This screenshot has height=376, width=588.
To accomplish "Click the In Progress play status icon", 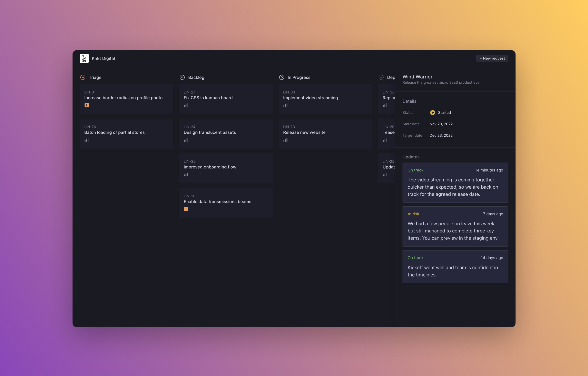I will point(282,77).
